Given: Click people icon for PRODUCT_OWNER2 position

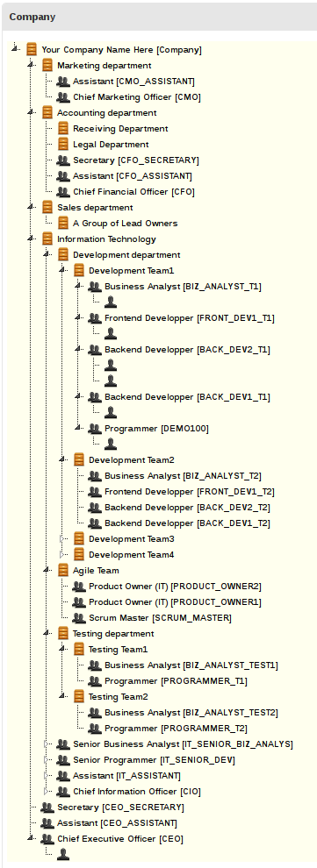Looking at the screenshot, I should click(x=79, y=587).
